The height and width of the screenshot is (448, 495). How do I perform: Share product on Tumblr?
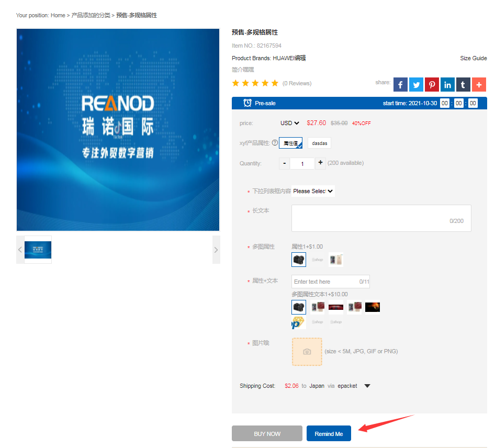coord(463,85)
